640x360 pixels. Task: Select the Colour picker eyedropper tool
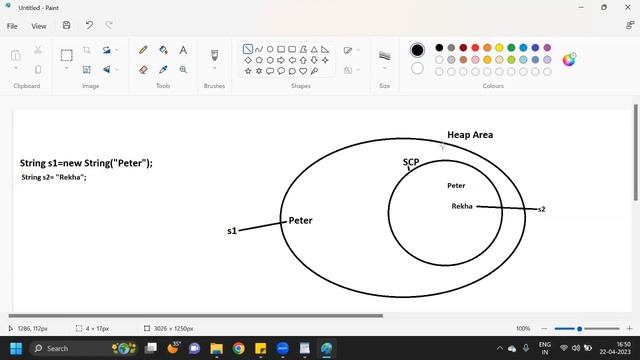[163, 70]
